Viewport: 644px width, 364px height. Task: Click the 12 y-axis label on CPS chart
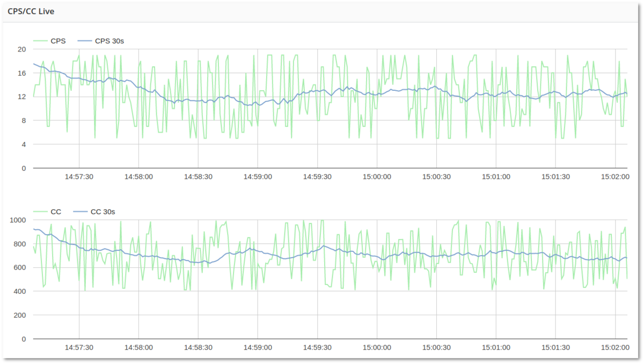[21, 97]
